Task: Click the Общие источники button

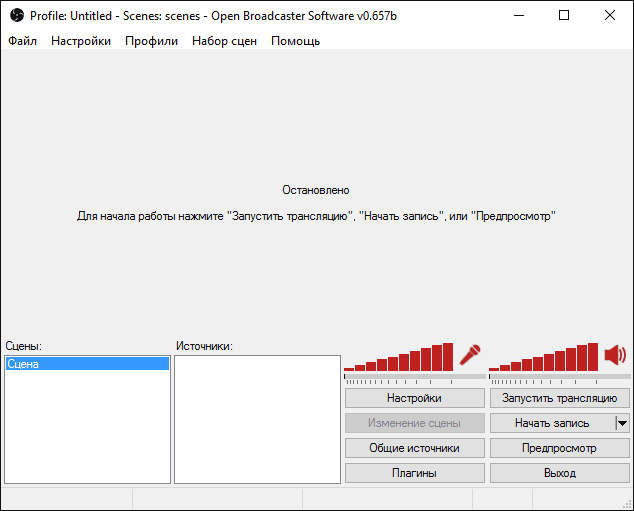Action: point(414,448)
